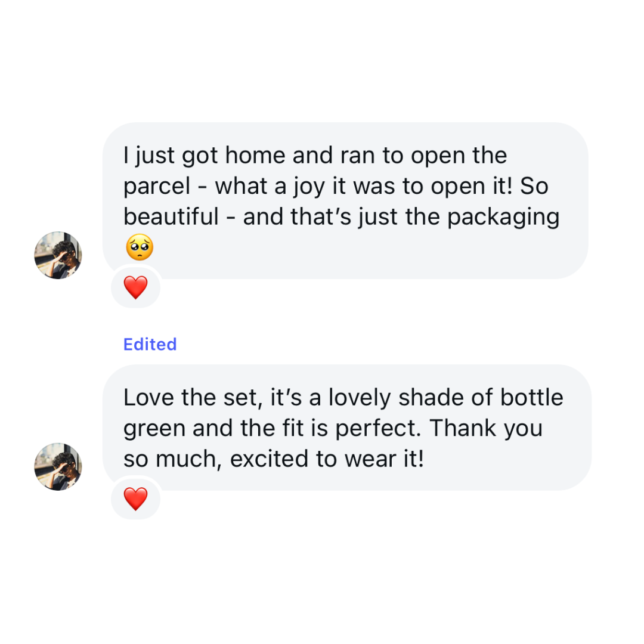The height and width of the screenshot is (644, 644).
Task: Click the word 'shade' in the second message
Action: click(428, 397)
